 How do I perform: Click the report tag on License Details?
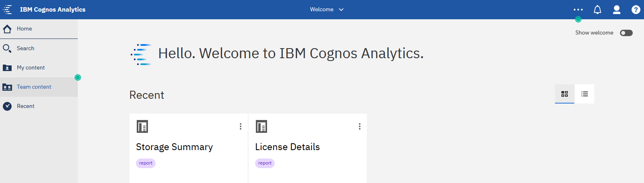pos(265,163)
